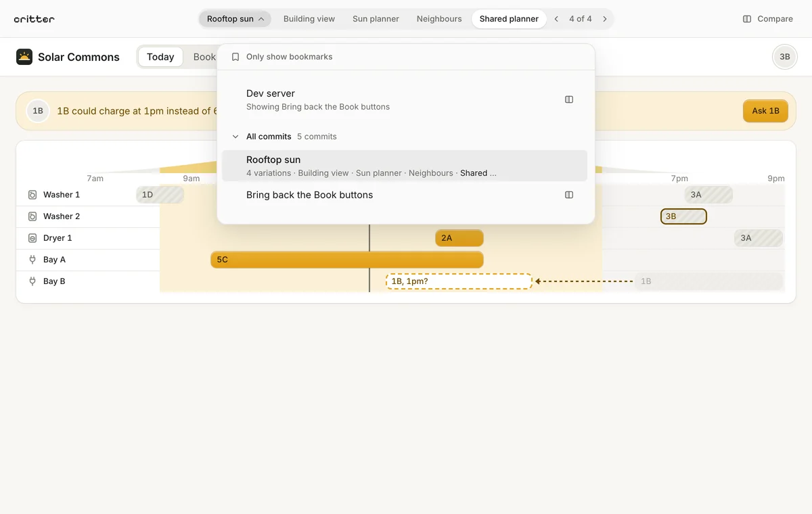Select the 5C booking bar on Bay A
The height and width of the screenshot is (514, 812).
point(347,260)
